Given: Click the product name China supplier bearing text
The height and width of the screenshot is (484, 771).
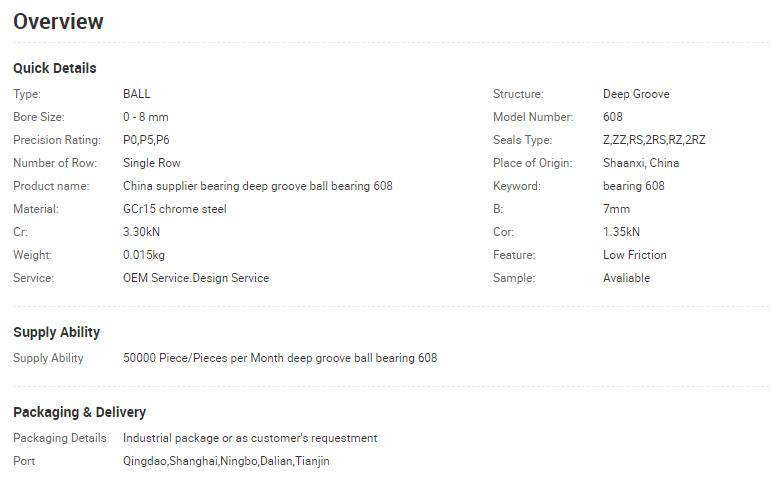Looking at the screenshot, I should coord(257,186).
